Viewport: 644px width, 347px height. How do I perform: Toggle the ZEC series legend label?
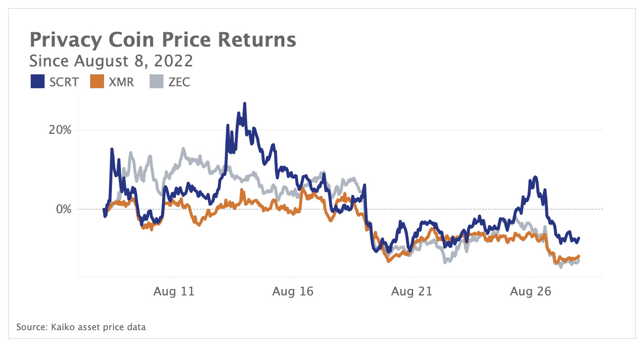tap(179, 82)
